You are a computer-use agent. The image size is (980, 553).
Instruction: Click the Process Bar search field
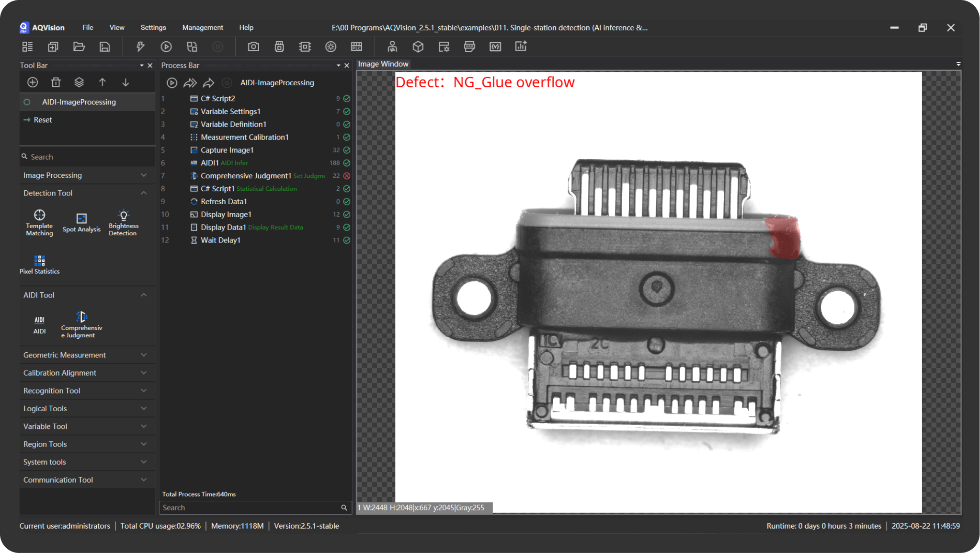[249, 507]
